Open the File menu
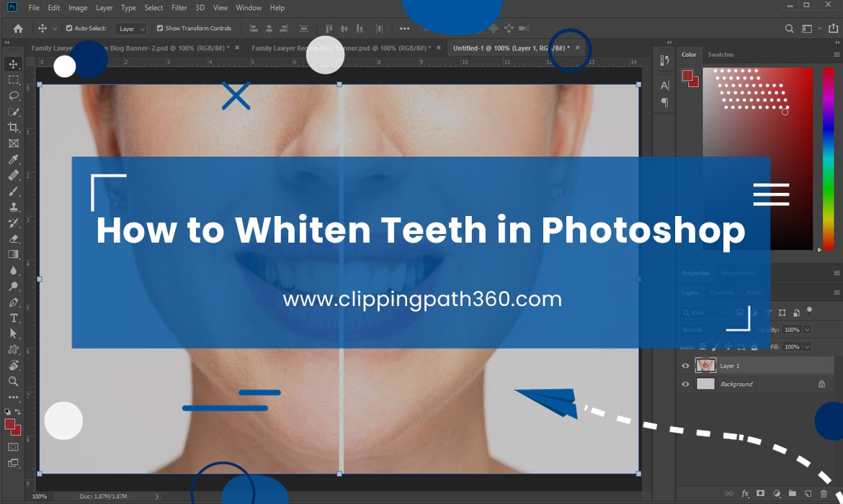Image resolution: width=843 pixels, height=504 pixels. [34, 7]
